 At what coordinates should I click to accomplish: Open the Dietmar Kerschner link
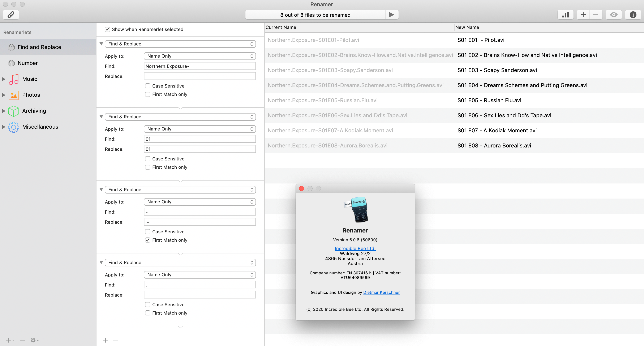pos(381,292)
